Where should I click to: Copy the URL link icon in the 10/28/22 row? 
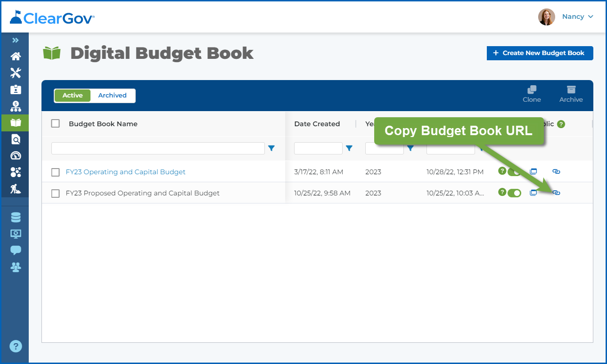(x=556, y=171)
